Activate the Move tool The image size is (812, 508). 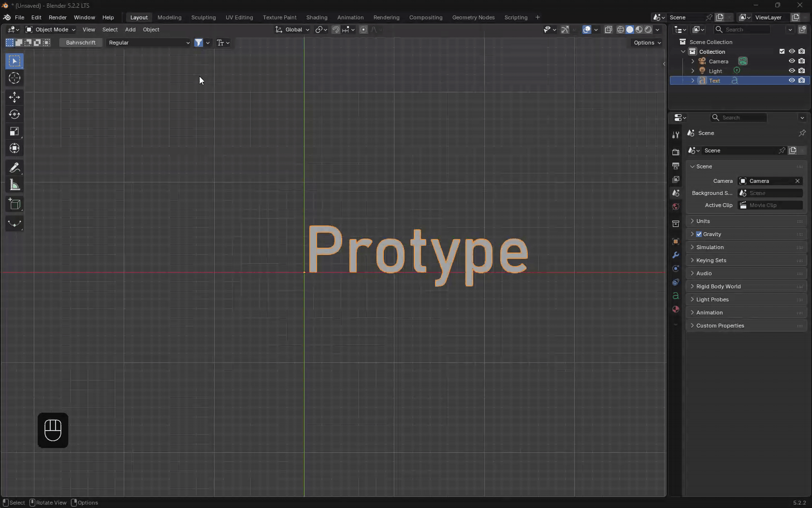tap(14, 97)
